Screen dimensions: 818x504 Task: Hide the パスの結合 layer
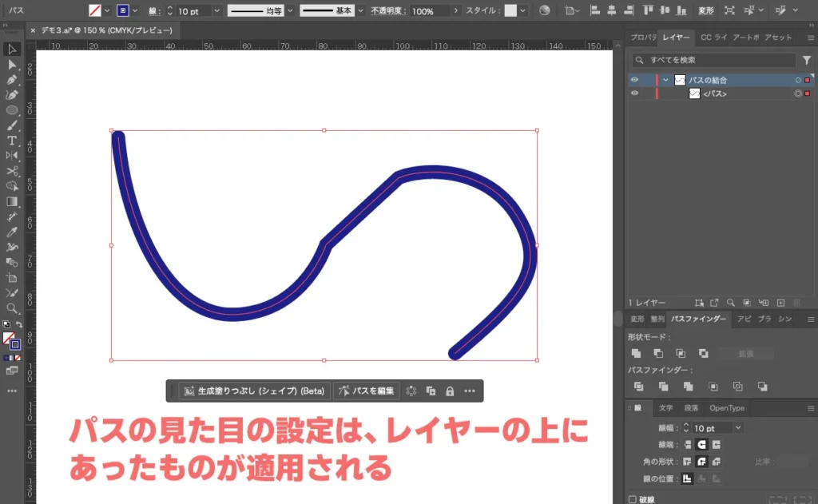coord(635,79)
